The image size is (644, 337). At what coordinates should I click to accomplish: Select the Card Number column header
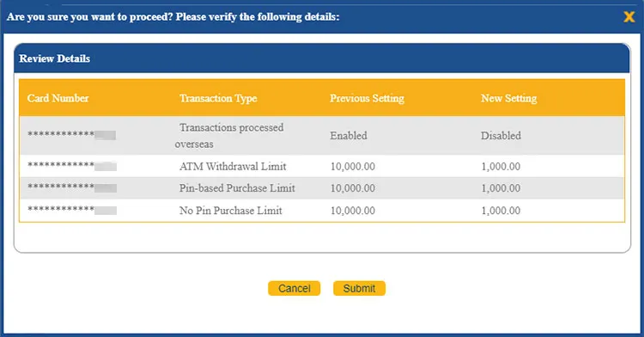(x=58, y=98)
